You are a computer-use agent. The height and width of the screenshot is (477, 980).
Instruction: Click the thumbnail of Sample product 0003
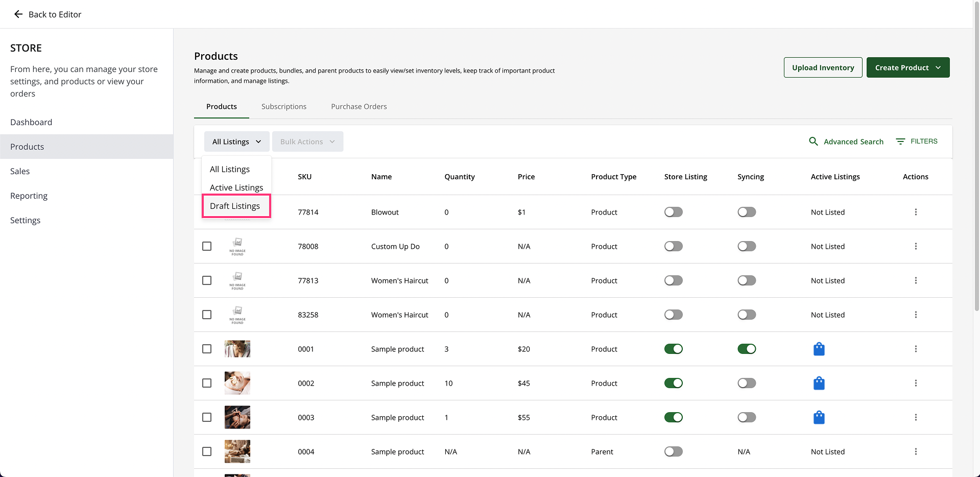[x=237, y=417]
